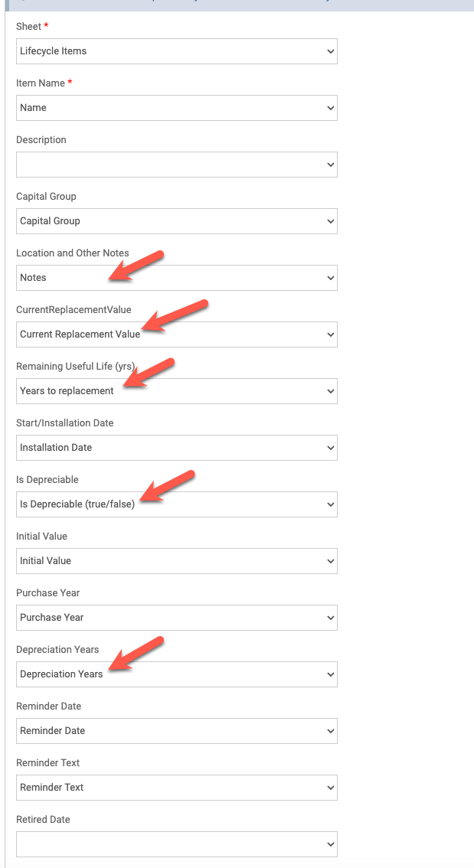Open the Reminder Date dropdown
Image resolution: width=474 pixels, height=868 pixels.
(176, 731)
